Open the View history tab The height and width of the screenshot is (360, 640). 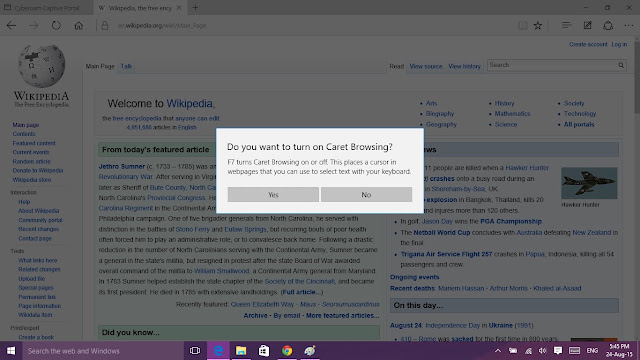coord(464,66)
